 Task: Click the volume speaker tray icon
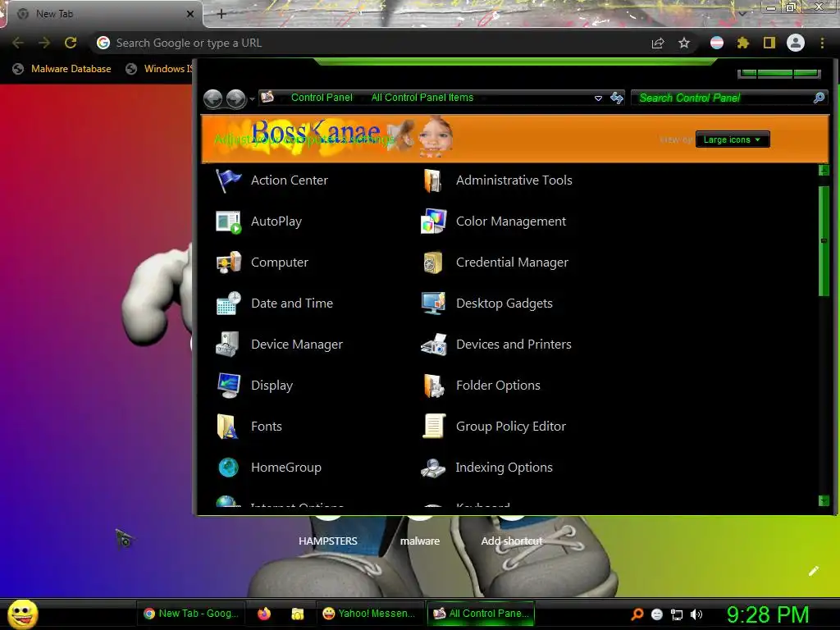click(x=696, y=614)
